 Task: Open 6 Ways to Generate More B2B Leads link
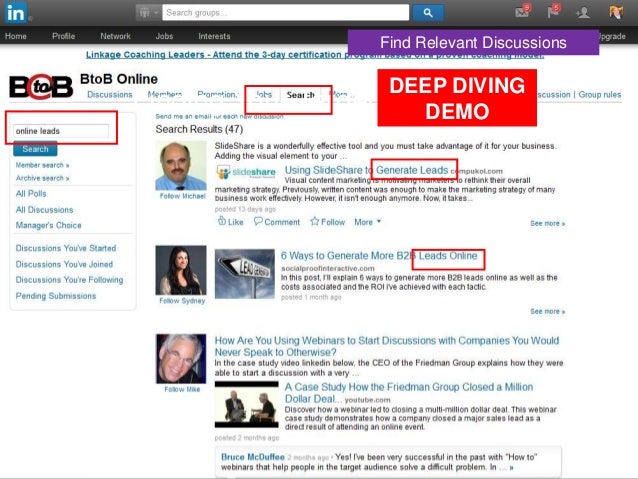(x=379, y=256)
